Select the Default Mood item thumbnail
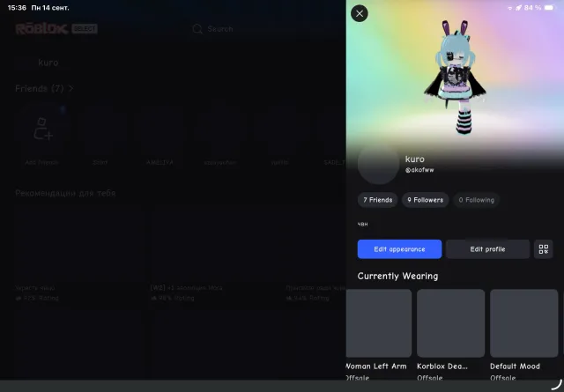The height and width of the screenshot is (392, 564). 524,323
